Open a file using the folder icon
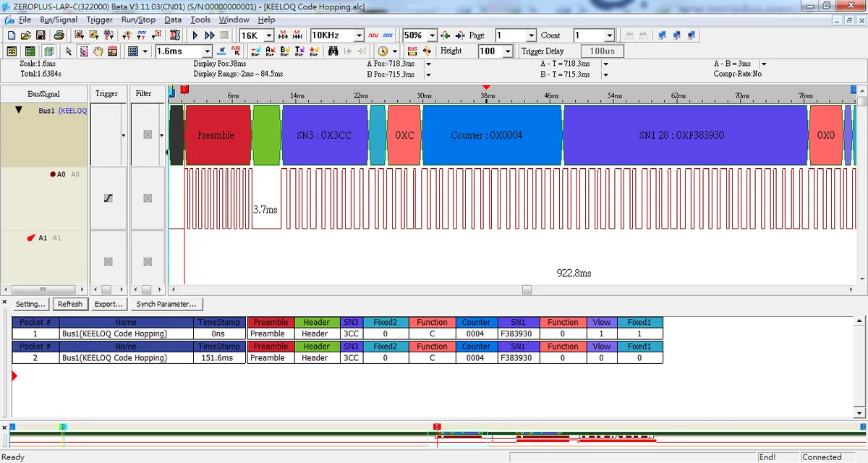 (x=25, y=35)
